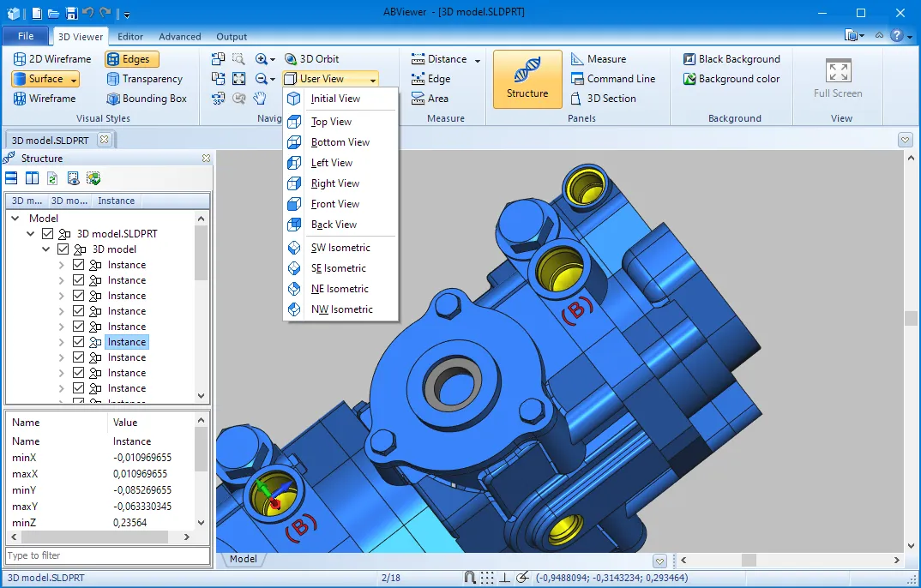Open the Help question mark button
921x588 pixels.
tap(896, 36)
